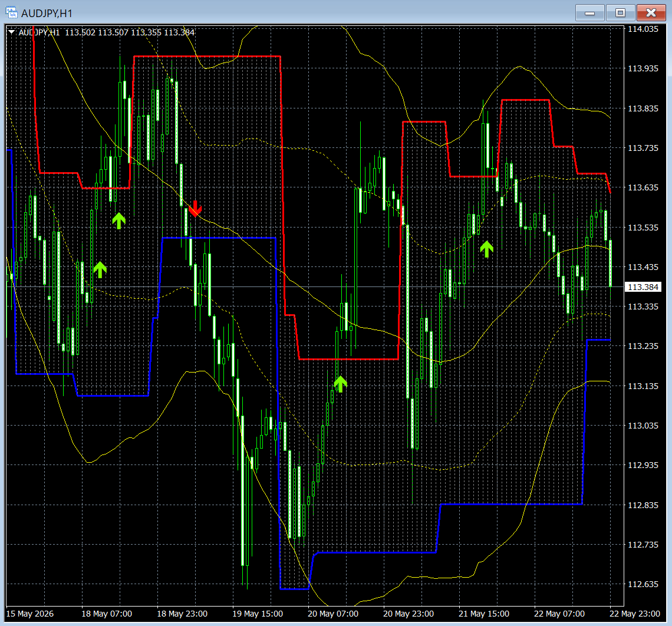
Task: Click the 112.635 price scale label
Action: (643, 584)
